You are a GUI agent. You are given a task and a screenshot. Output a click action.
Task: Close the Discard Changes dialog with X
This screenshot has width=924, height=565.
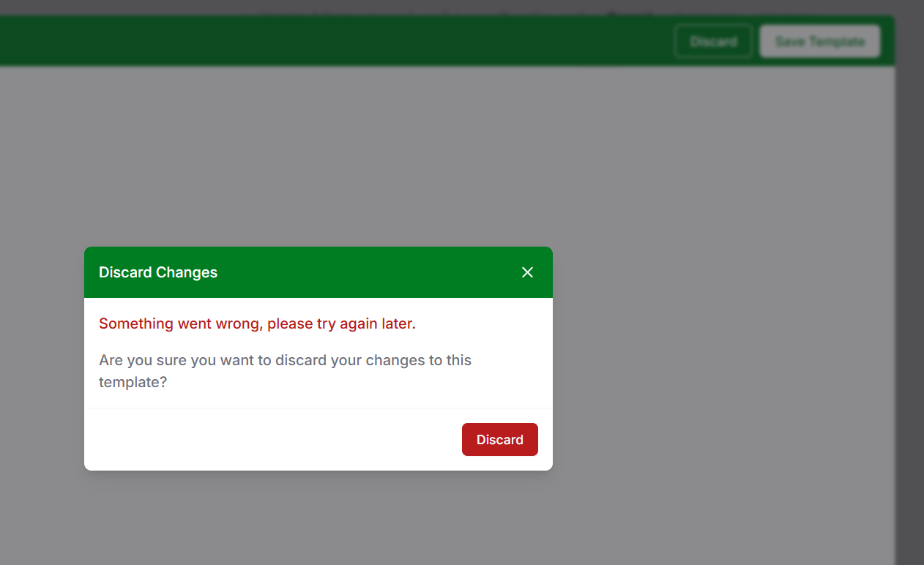coord(527,272)
